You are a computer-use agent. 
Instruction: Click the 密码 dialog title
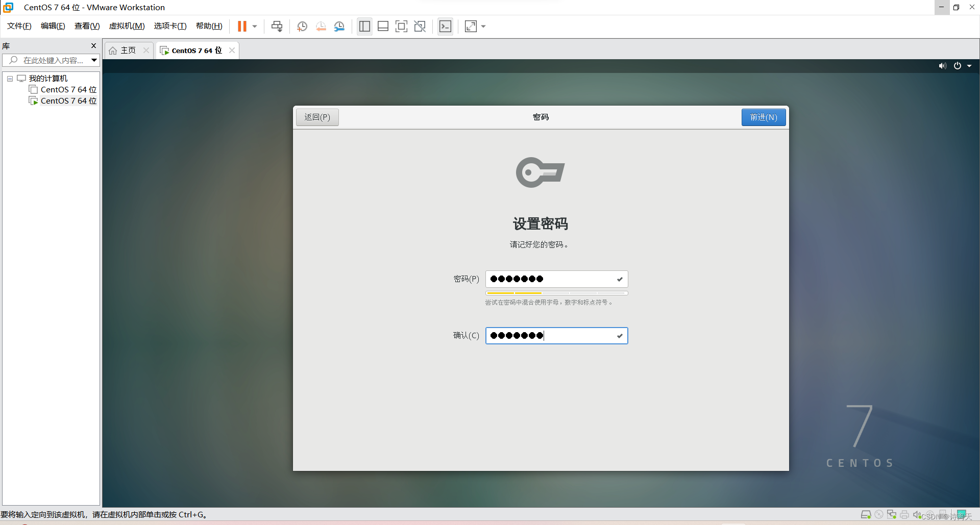coord(541,117)
